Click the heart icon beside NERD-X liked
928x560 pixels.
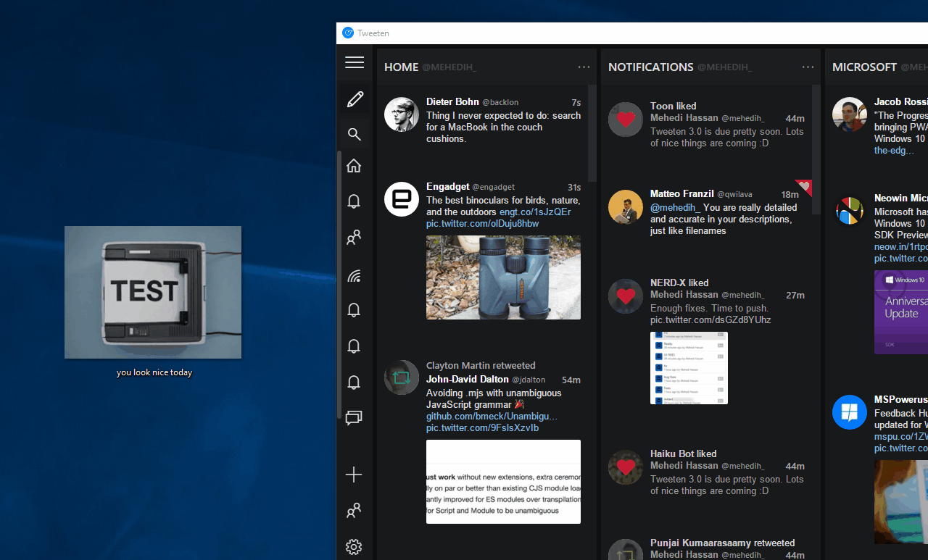[x=626, y=296]
